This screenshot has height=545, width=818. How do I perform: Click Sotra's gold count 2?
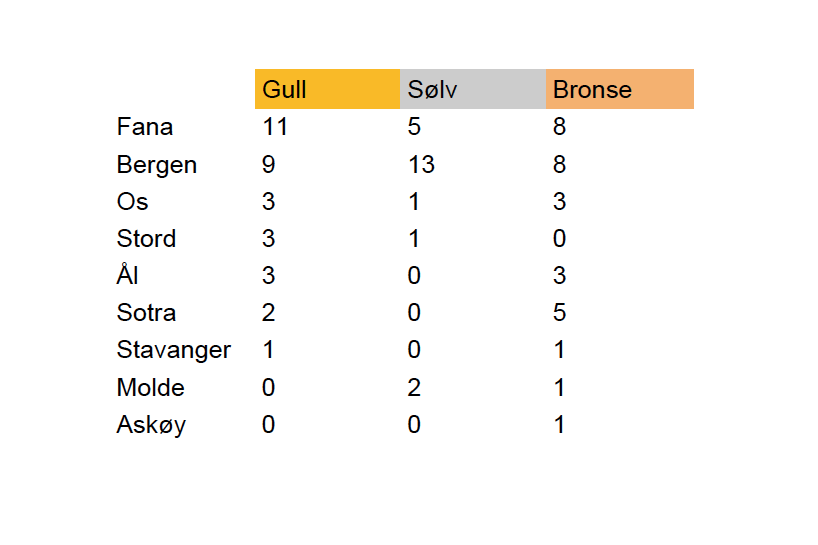point(269,313)
